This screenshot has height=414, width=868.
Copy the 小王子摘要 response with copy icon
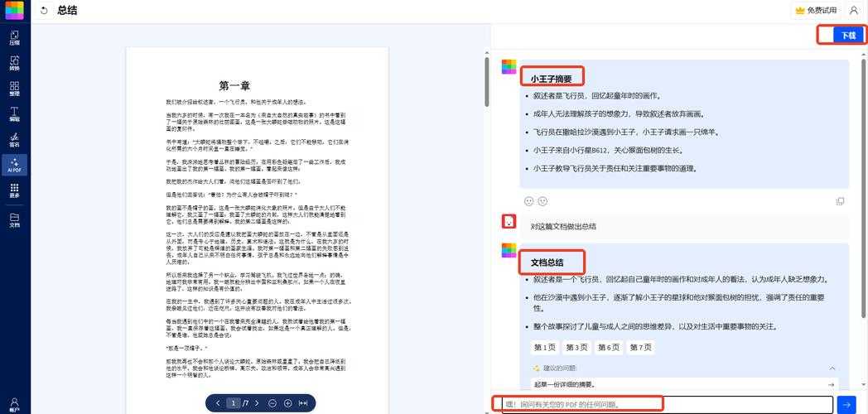[x=840, y=201]
